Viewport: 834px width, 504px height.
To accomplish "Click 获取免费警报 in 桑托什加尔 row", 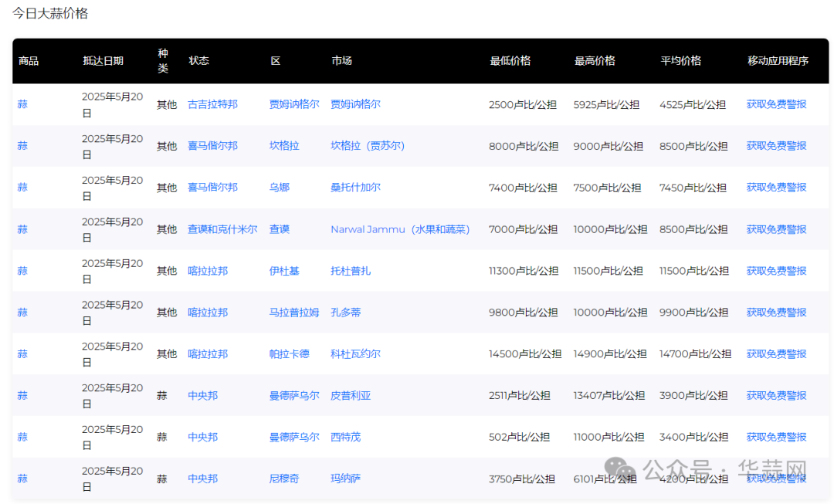I will point(776,187).
